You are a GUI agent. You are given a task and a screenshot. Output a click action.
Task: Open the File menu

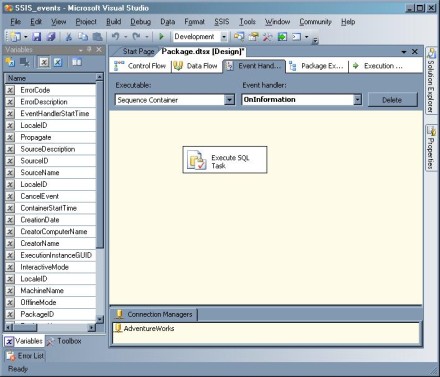pyautogui.click(x=16, y=22)
